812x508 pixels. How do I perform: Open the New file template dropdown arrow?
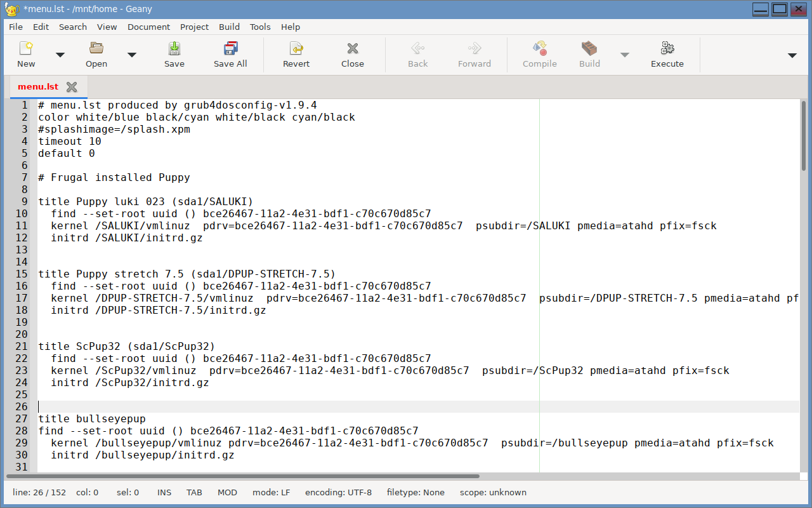click(60, 55)
